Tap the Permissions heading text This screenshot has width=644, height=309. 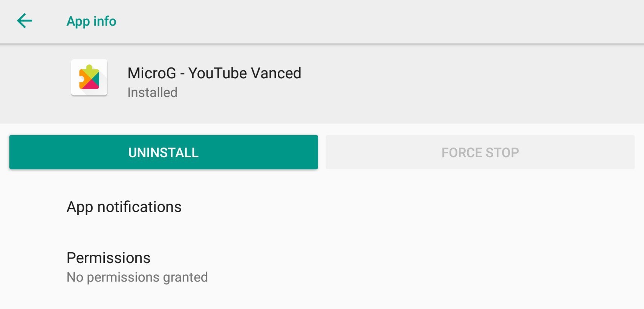coord(109,258)
